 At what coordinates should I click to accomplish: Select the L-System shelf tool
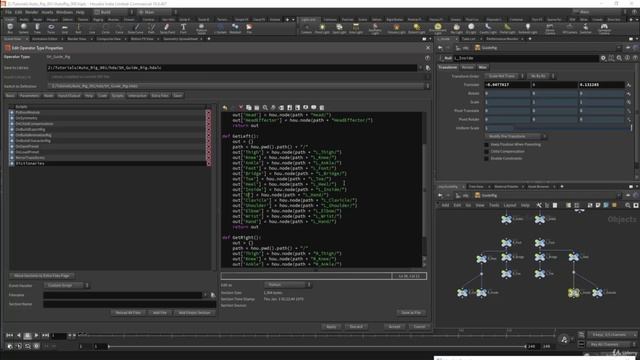[220, 28]
